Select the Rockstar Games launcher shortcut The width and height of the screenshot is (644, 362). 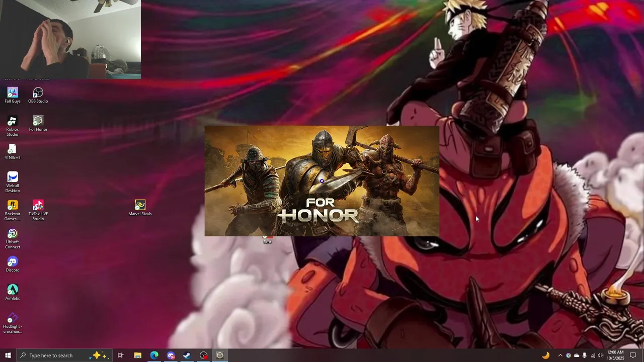tap(13, 210)
